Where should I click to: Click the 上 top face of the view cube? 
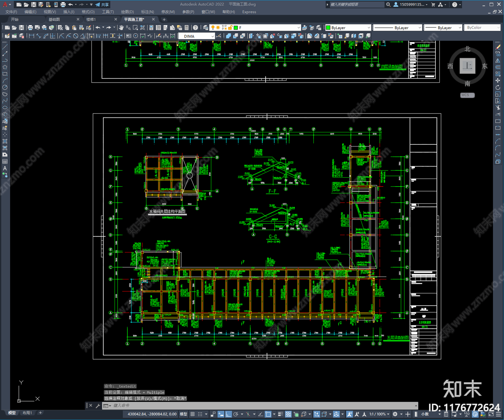[x=467, y=66]
